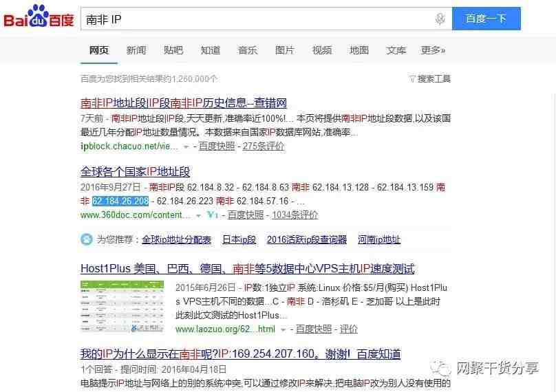Screen dimensions: 556x392
Task: Click the ipblock.chacuo.net URL link
Action: [129, 146]
